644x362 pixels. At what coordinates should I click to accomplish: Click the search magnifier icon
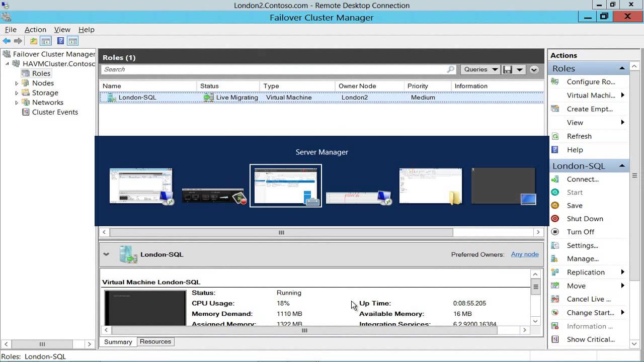(450, 69)
